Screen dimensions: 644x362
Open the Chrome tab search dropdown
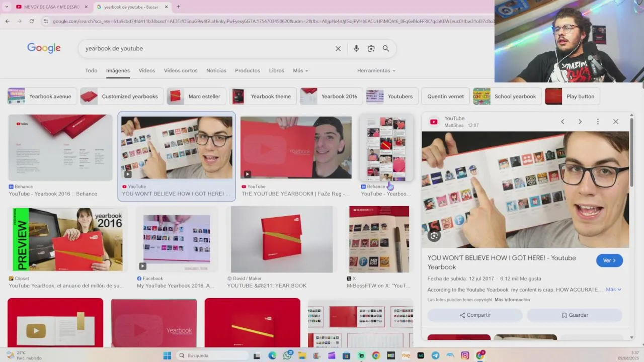[x=7, y=7]
